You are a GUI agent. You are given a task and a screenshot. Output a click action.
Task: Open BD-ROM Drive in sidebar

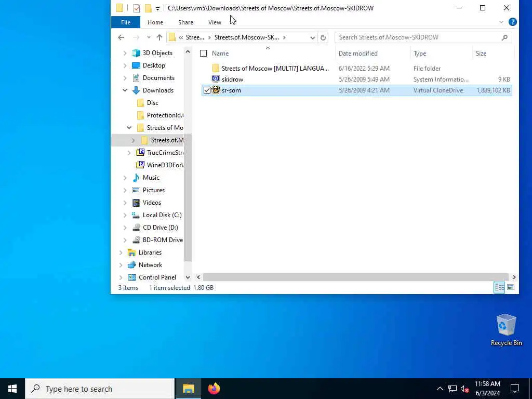point(163,240)
